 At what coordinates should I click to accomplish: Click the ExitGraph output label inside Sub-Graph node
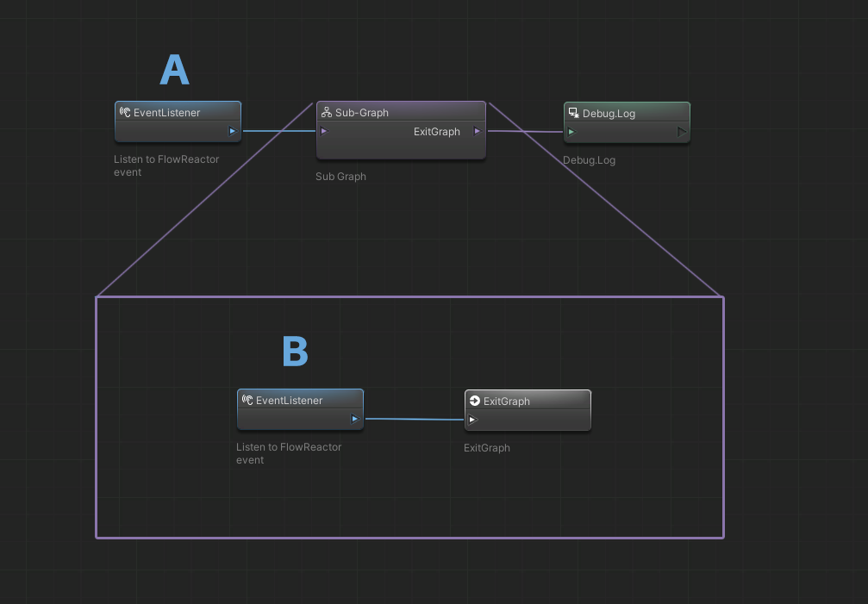click(x=436, y=132)
